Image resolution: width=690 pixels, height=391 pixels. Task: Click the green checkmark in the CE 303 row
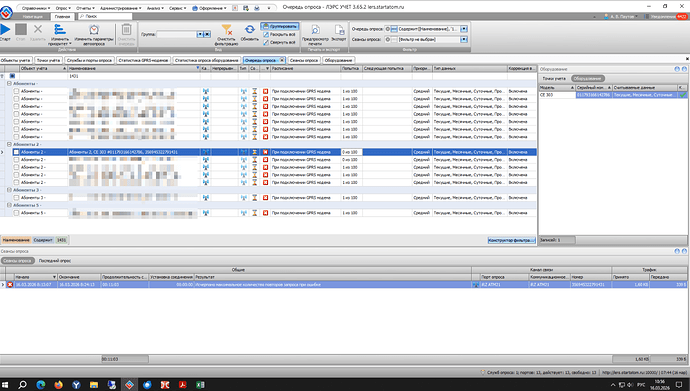pyautogui.click(x=683, y=95)
